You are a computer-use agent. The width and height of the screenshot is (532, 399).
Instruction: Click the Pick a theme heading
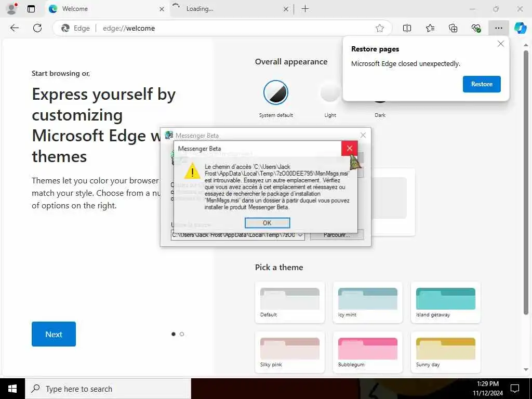click(x=279, y=268)
